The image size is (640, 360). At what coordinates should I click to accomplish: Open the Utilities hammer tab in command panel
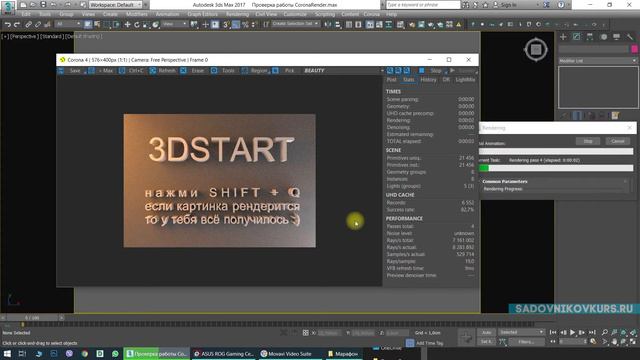point(630,37)
